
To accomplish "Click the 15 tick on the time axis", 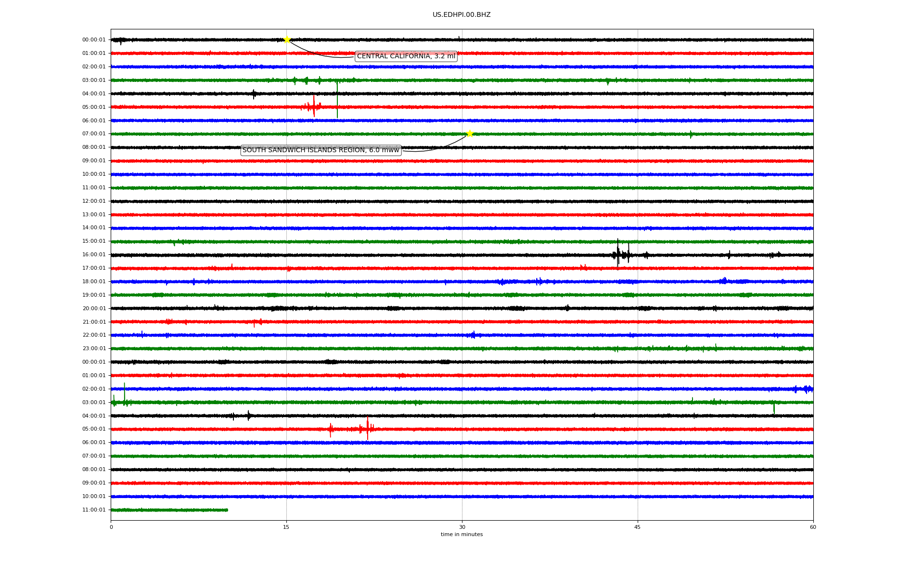I will 286,527.
